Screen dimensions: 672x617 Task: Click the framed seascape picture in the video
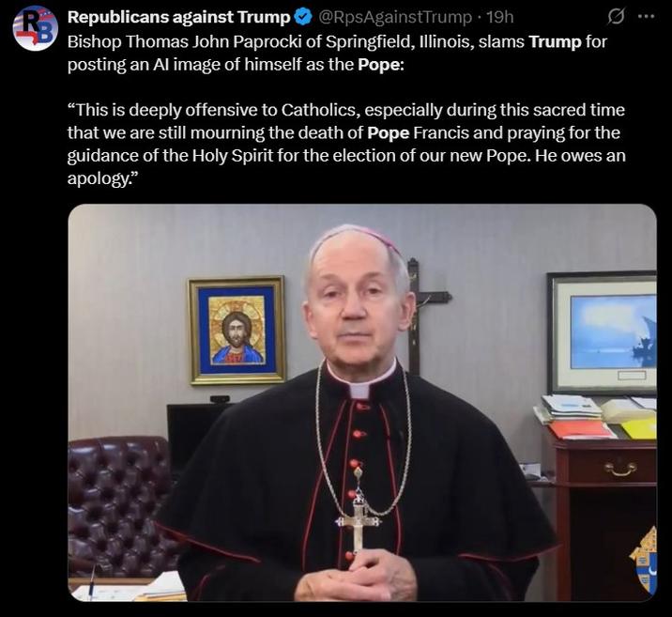coord(602,332)
